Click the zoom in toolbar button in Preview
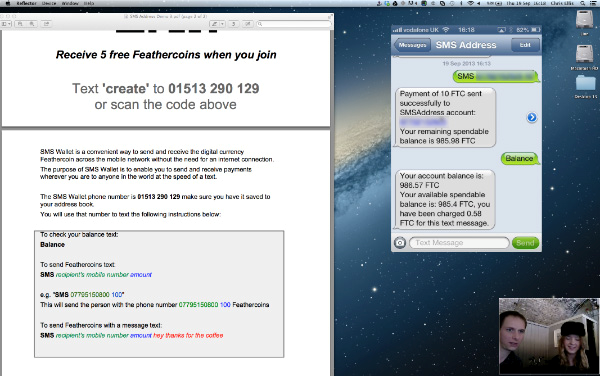 click(32, 24)
